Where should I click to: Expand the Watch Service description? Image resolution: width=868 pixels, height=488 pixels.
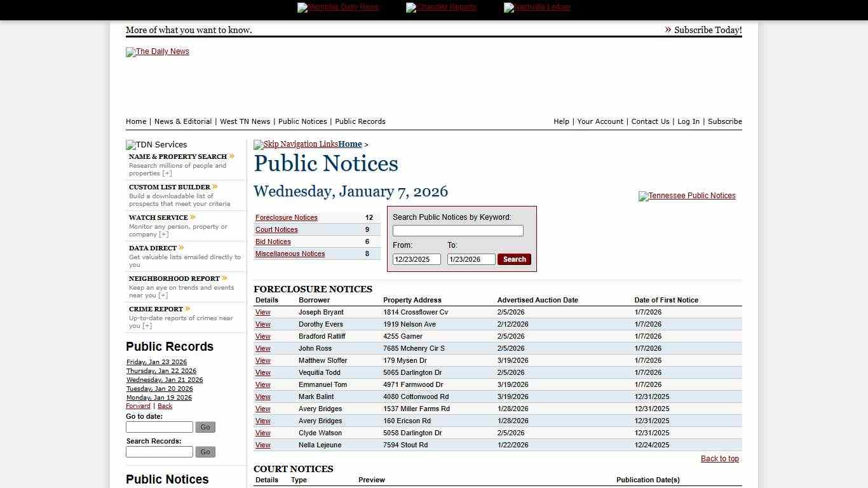pos(164,234)
